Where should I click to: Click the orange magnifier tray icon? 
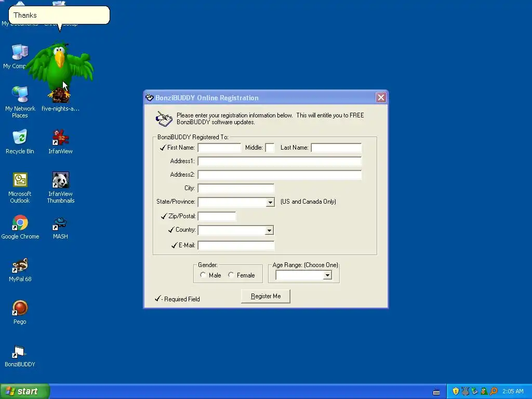[494, 391]
